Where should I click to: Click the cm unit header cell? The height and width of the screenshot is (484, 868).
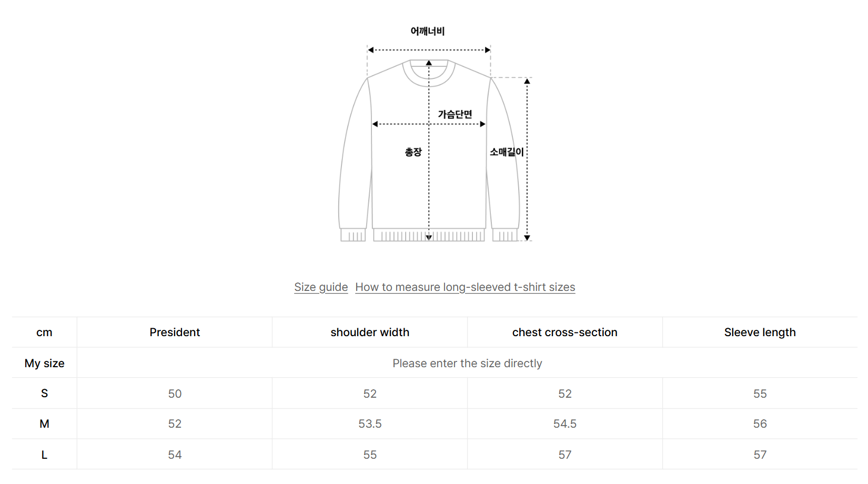(45, 332)
